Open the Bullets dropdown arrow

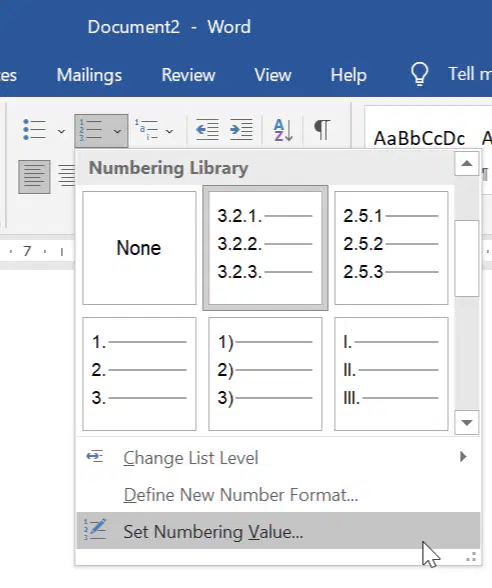point(62,131)
